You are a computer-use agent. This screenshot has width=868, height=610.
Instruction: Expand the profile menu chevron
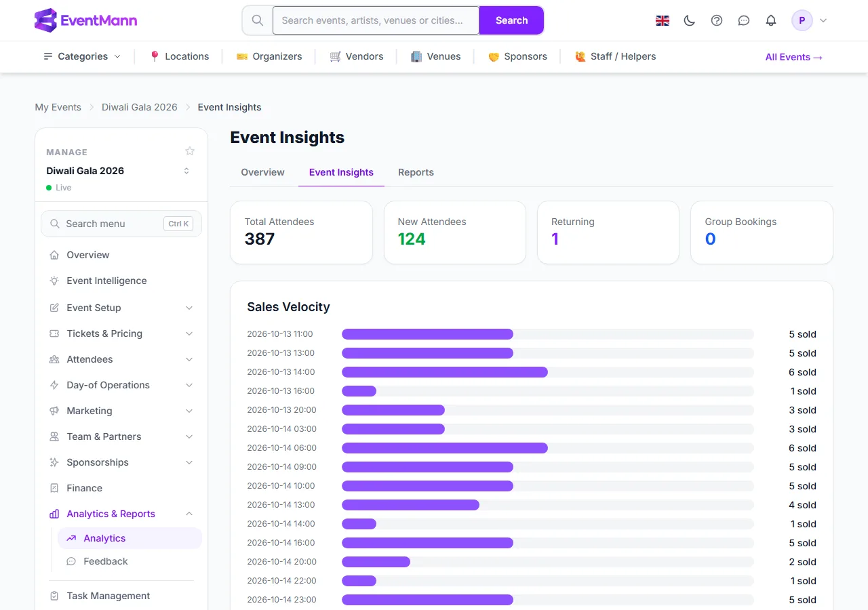[x=823, y=20]
